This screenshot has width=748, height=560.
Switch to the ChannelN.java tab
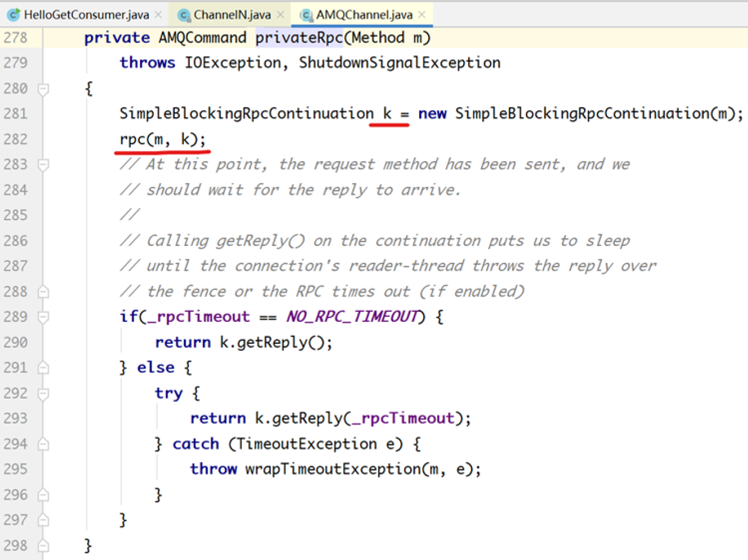[232, 15]
